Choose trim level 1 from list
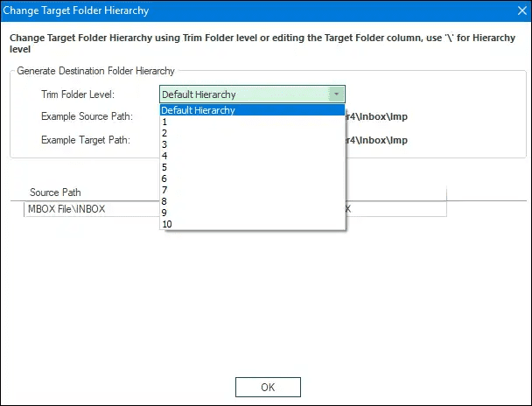This screenshot has height=406, width=532. (x=252, y=122)
